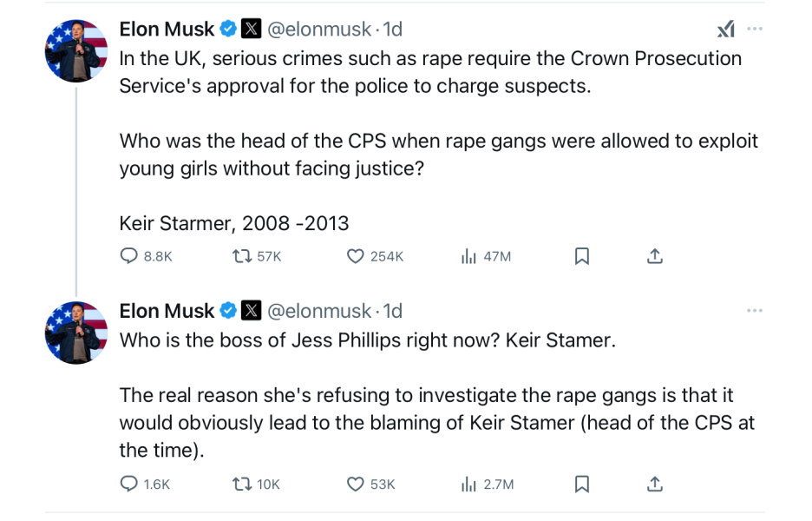This screenshot has width=812, height=521.
Task: Open the retweet options showing 57K
Action: (240, 256)
